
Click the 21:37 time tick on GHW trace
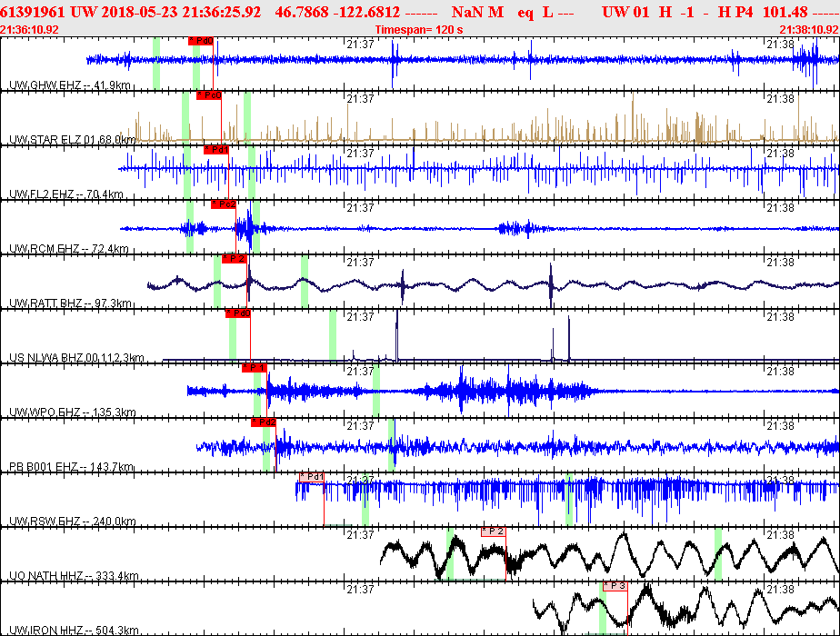360,45
